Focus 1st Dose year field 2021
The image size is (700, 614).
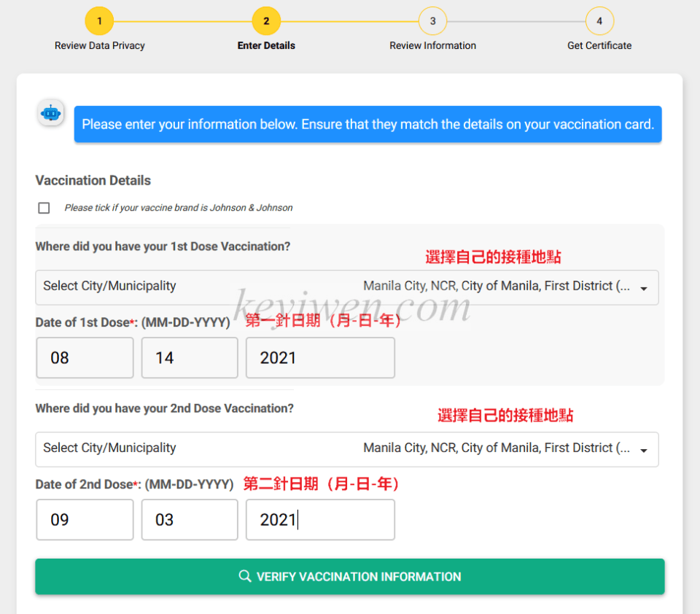(x=320, y=358)
